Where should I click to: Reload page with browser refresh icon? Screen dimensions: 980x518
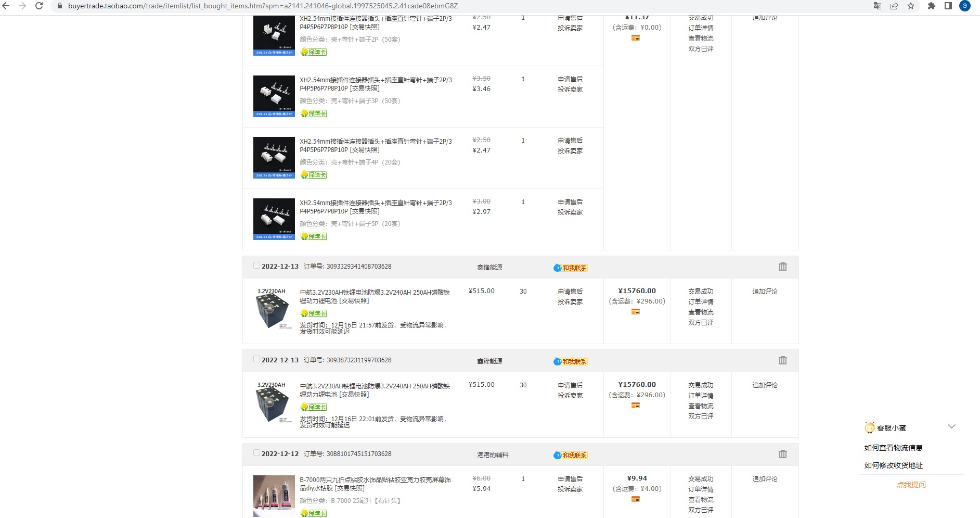pyautogui.click(x=39, y=6)
